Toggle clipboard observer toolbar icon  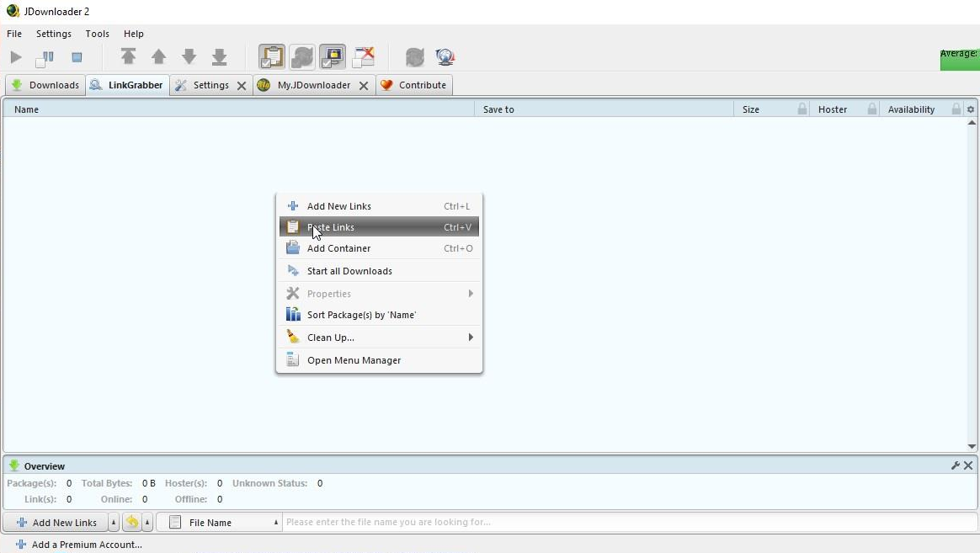pos(272,57)
